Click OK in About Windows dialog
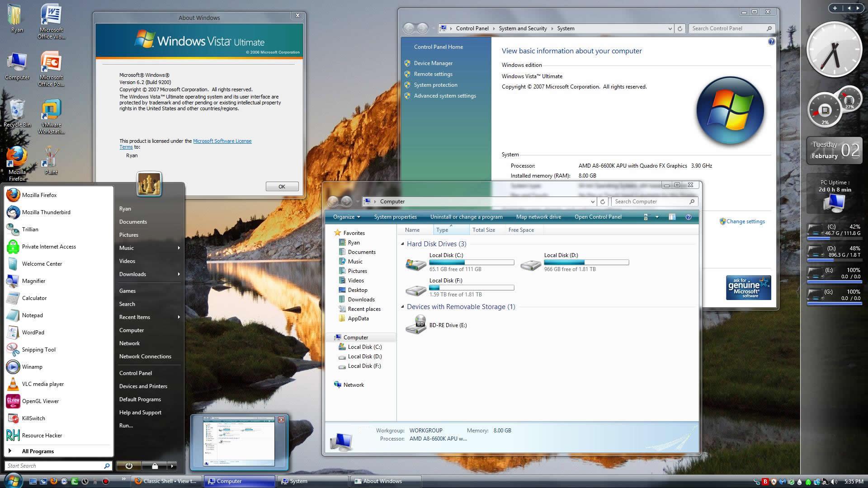 pyautogui.click(x=282, y=187)
